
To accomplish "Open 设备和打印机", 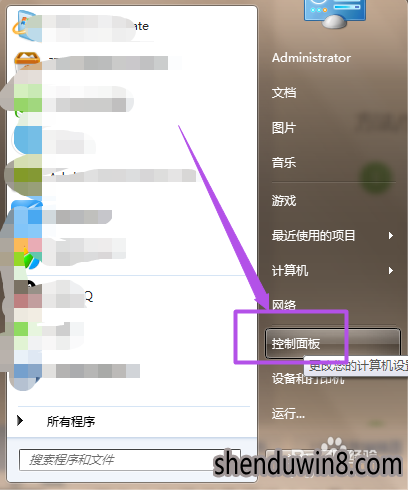I will tap(308, 379).
